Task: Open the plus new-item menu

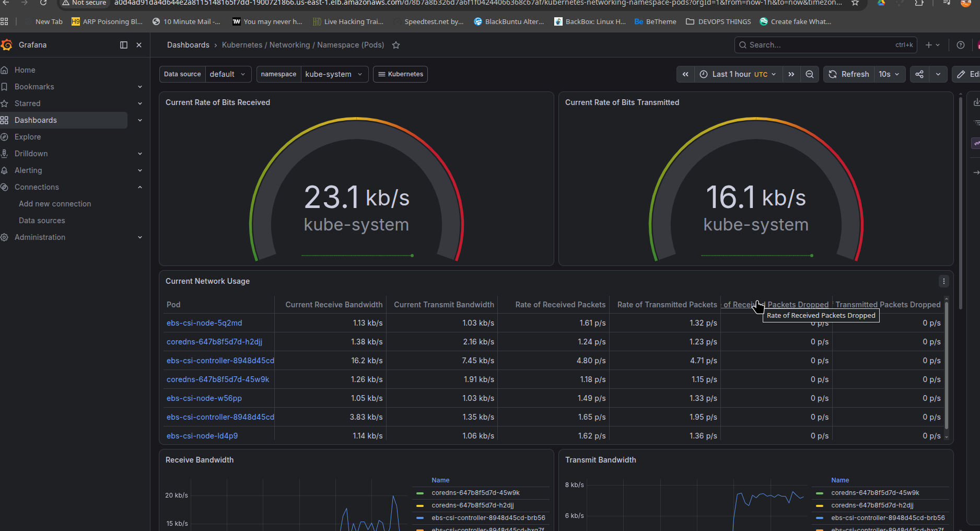Action: (x=932, y=45)
